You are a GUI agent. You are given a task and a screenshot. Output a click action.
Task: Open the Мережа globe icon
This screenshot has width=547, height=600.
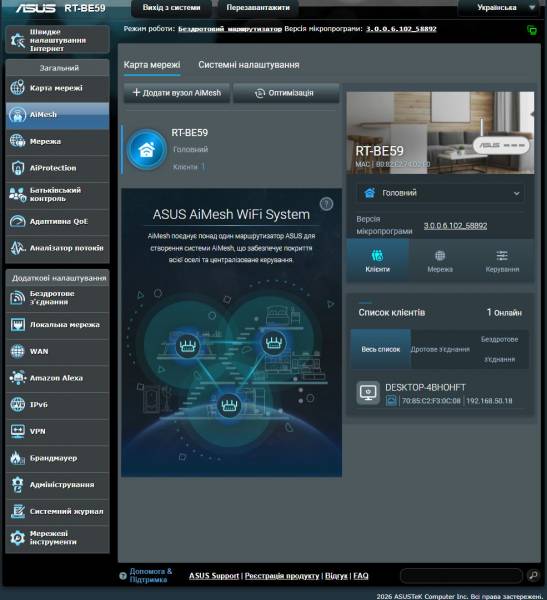coord(18,141)
